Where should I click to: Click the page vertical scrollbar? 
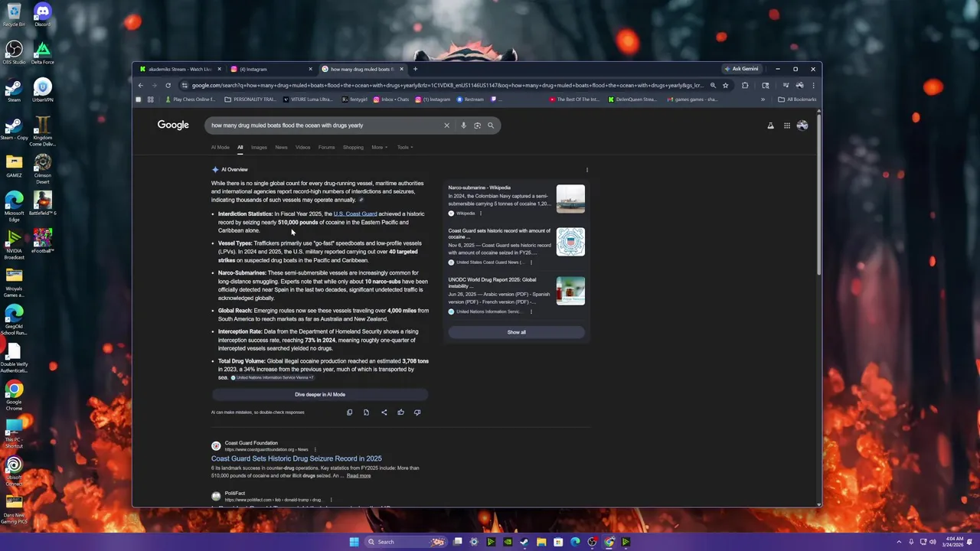[x=818, y=194]
